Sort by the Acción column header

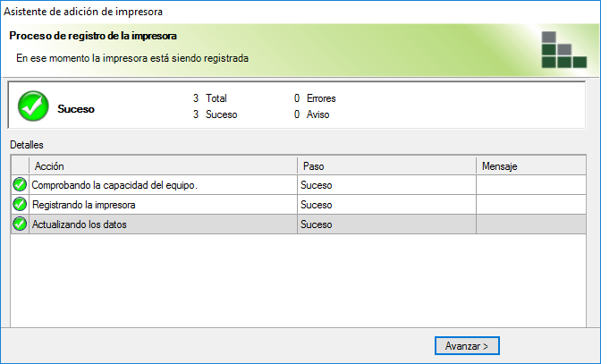(164, 166)
